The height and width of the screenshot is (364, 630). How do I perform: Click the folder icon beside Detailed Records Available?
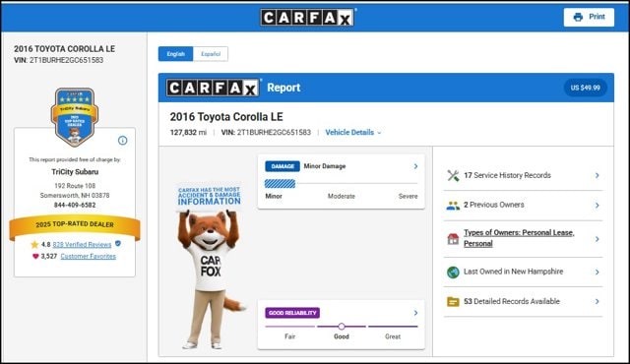[x=453, y=301]
